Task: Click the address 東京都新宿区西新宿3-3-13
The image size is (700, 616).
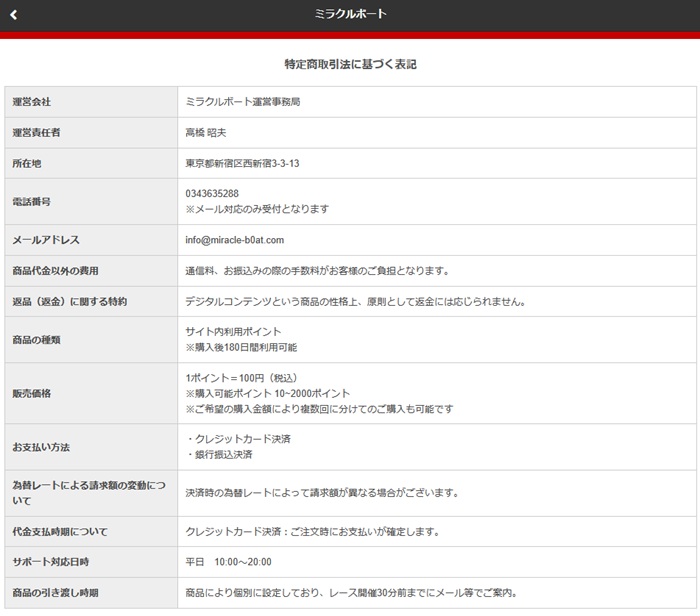Action: 243,163
